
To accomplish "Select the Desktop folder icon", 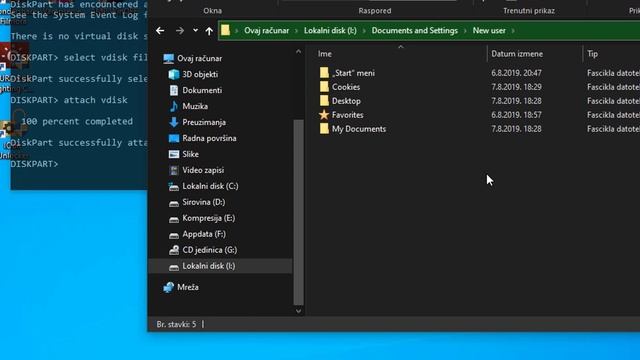I will click(324, 101).
